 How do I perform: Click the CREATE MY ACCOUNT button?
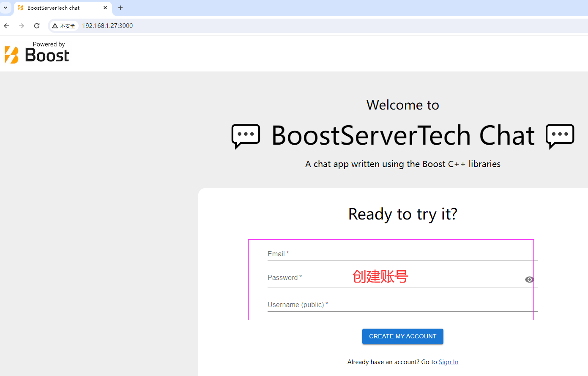click(x=403, y=336)
